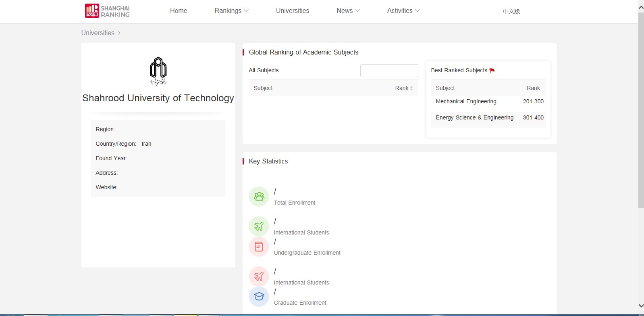Screen dimensions: 644x316
Task: Click the Rank header in Best Ranked table
Action: pos(533,88)
